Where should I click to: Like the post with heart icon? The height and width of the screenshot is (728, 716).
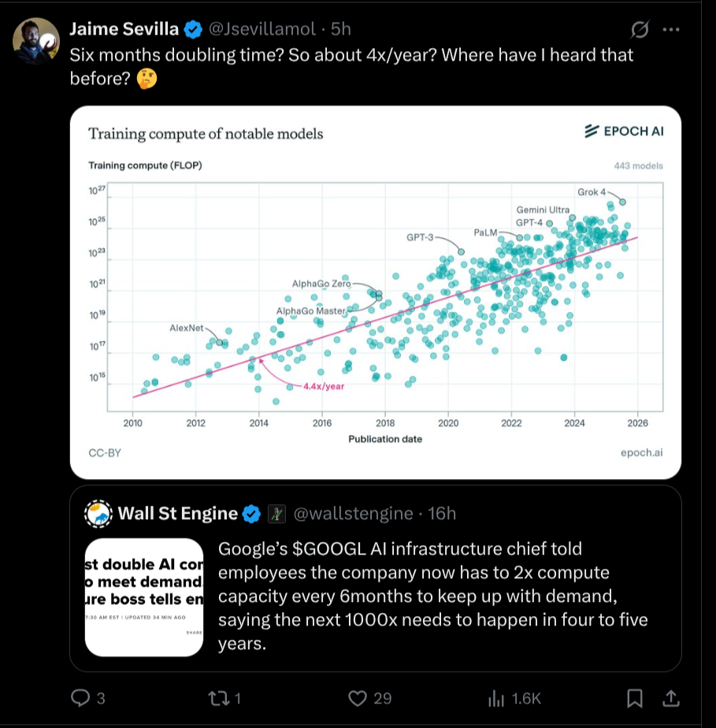(x=358, y=698)
